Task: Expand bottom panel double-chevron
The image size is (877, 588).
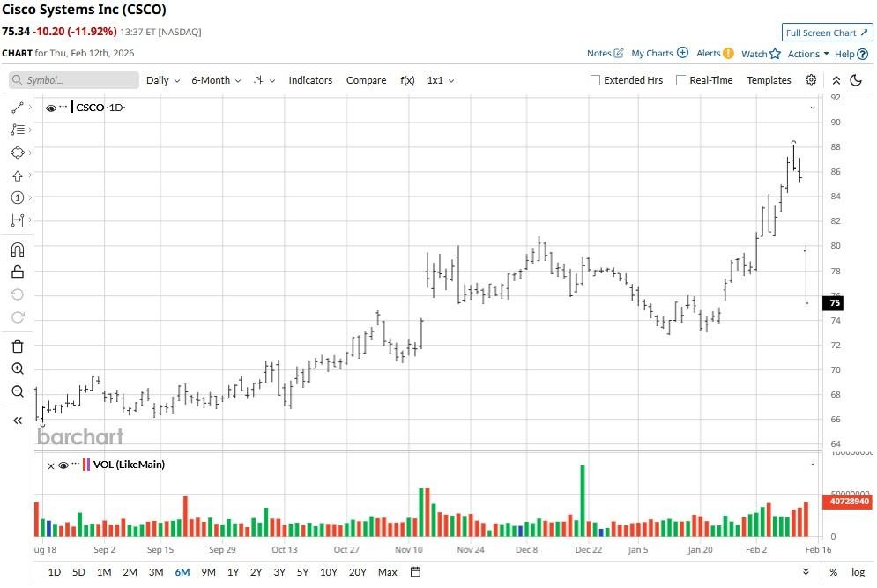Action: click(x=806, y=571)
